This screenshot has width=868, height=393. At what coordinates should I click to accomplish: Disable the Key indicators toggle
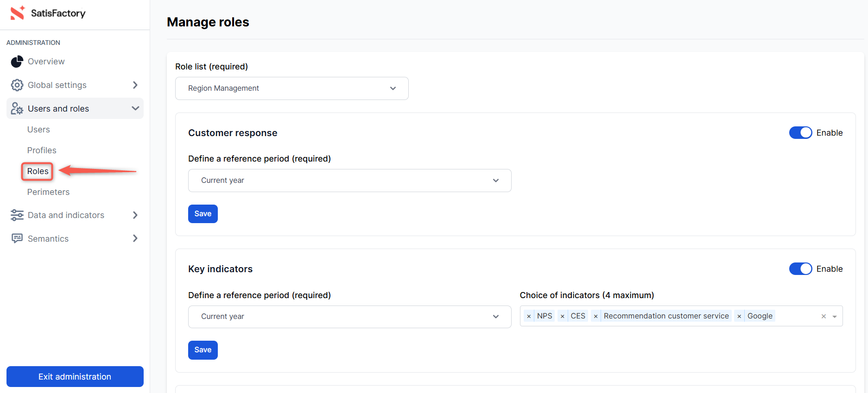click(x=800, y=269)
